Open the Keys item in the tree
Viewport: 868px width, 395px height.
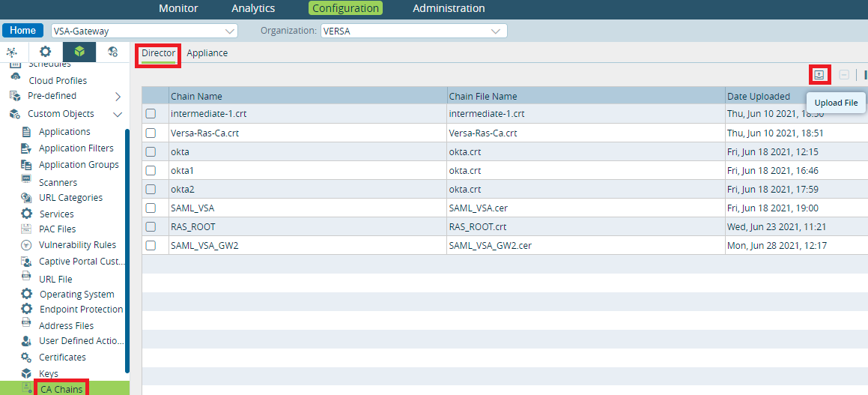pos(49,373)
